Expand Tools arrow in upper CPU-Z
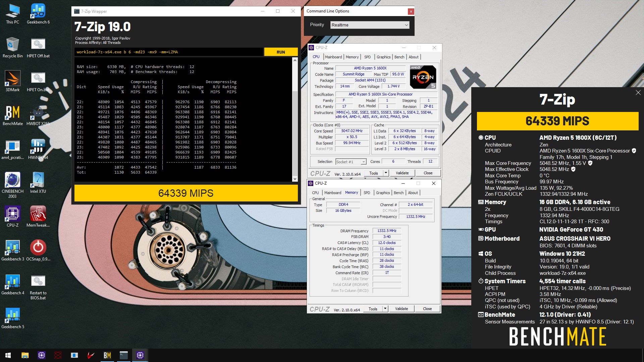The width and height of the screenshot is (644, 362). click(386, 173)
